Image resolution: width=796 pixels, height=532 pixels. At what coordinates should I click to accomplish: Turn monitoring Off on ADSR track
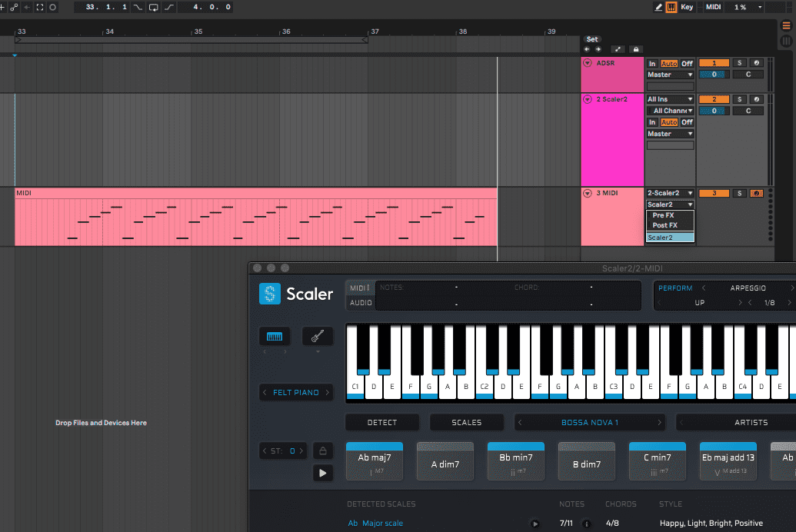pyautogui.click(x=687, y=64)
